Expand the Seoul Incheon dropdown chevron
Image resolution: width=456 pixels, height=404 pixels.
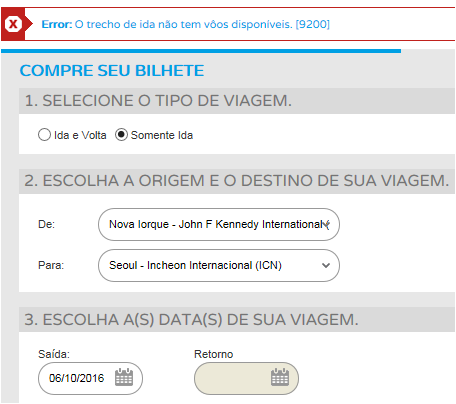click(326, 265)
